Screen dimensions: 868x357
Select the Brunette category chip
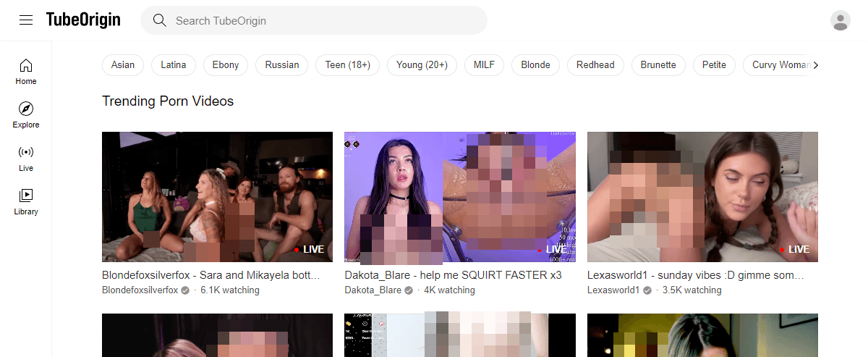coord(658,65)
